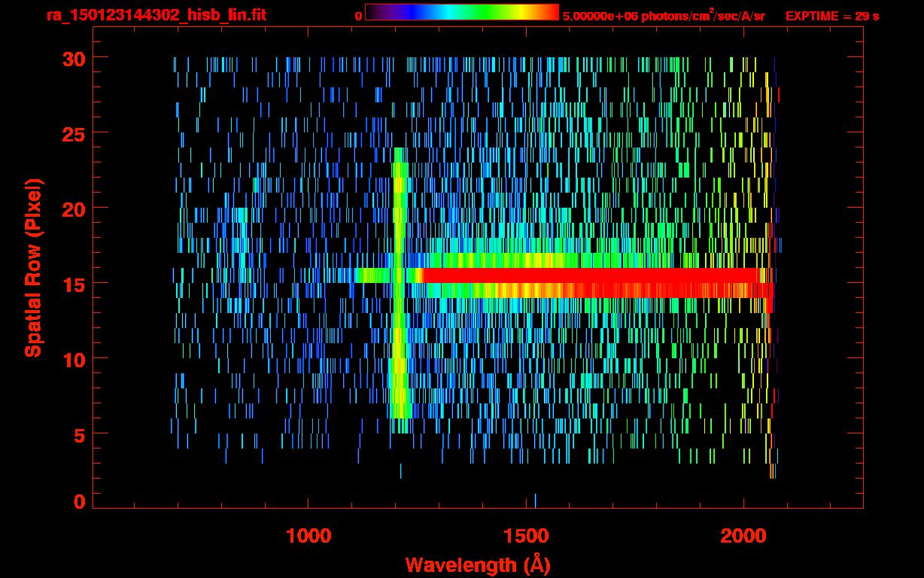Click the x-axis tick label 1500

point(526,536)
